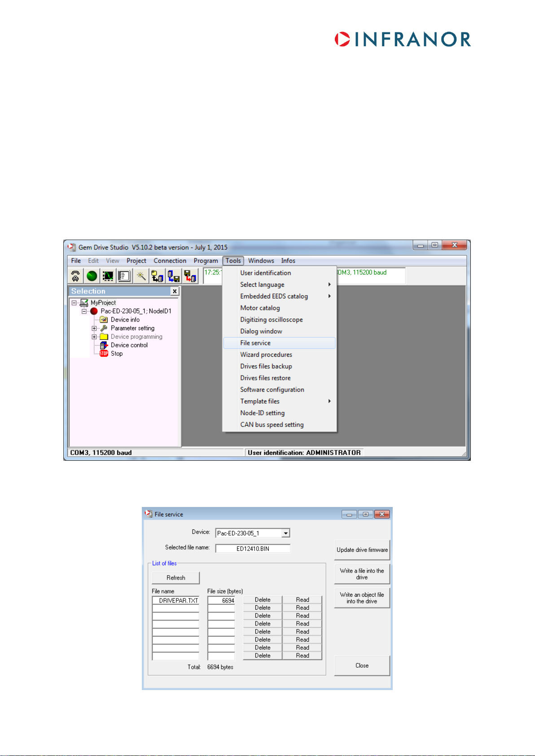Close the Selection panel with its X
The height and width of the screenshot is (756, 535).
pyautogui.click(x=175, y=291)
